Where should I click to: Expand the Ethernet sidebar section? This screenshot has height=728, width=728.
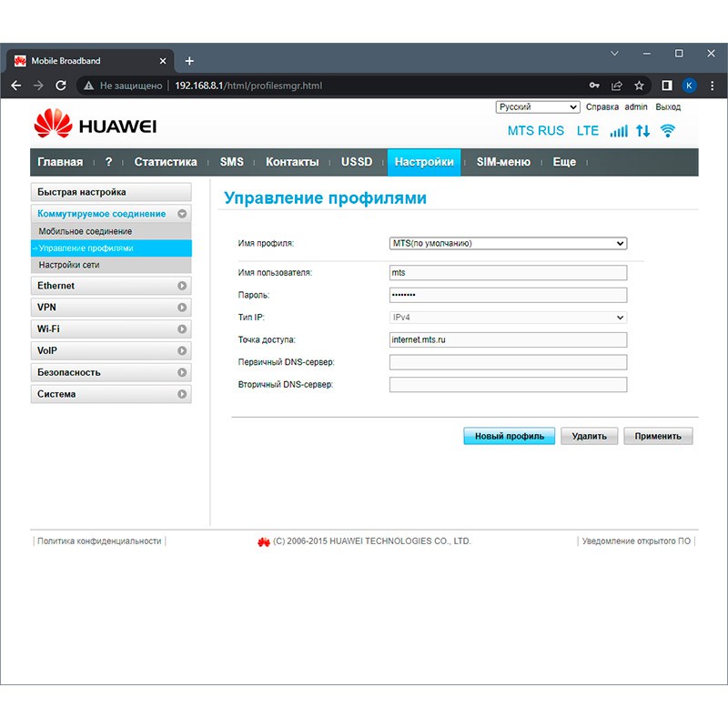tap(110, 286)
